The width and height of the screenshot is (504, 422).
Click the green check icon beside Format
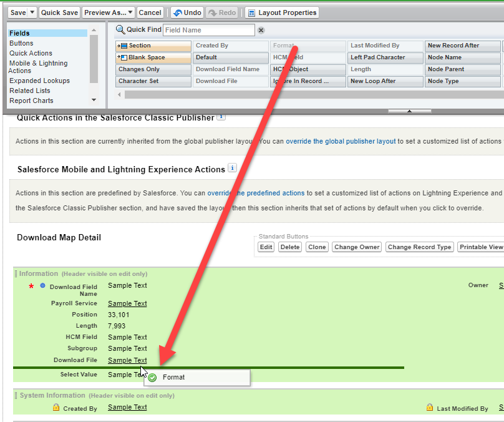(x=153, y=377)
